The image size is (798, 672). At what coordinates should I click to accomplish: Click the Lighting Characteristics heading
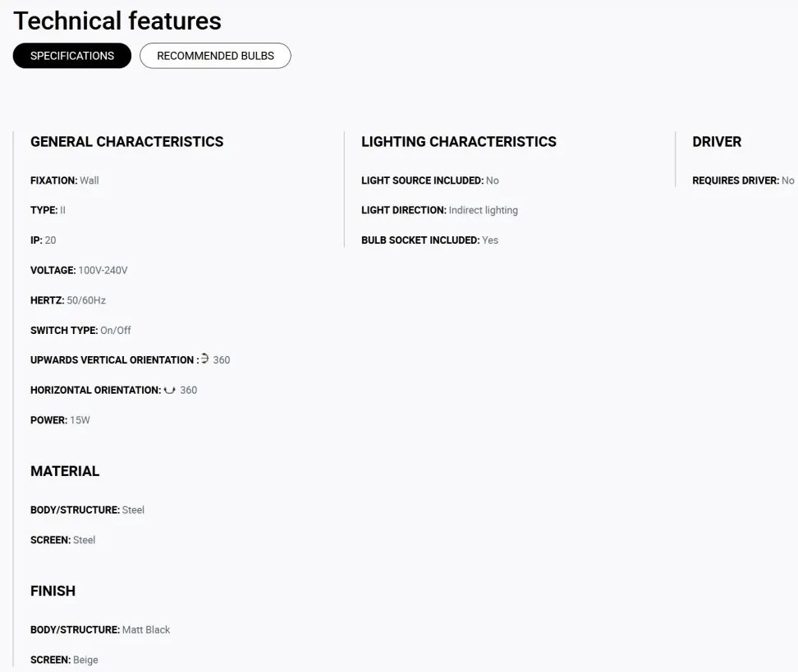click(459, 141)
